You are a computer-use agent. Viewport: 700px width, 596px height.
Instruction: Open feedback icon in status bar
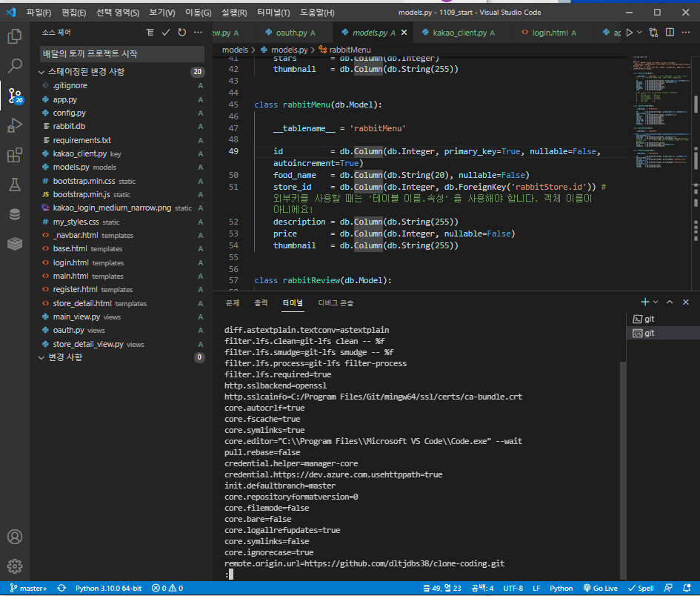[668, 588]
